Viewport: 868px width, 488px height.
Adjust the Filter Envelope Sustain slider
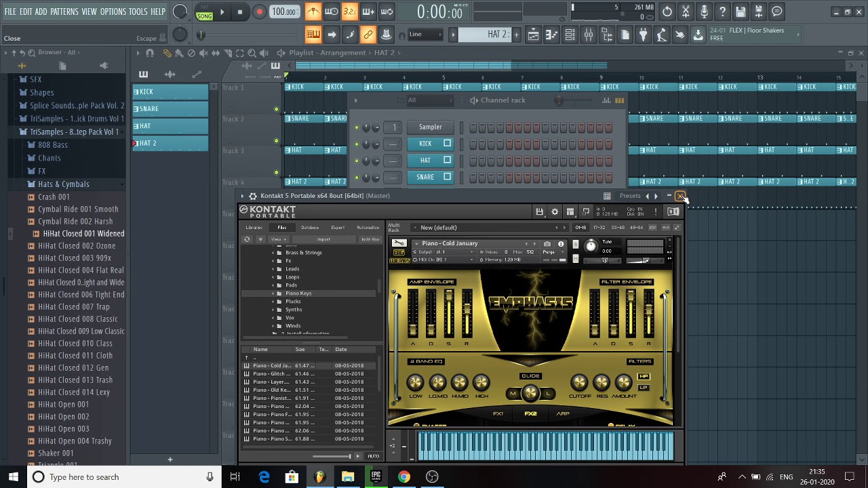[x=631, y=313]
